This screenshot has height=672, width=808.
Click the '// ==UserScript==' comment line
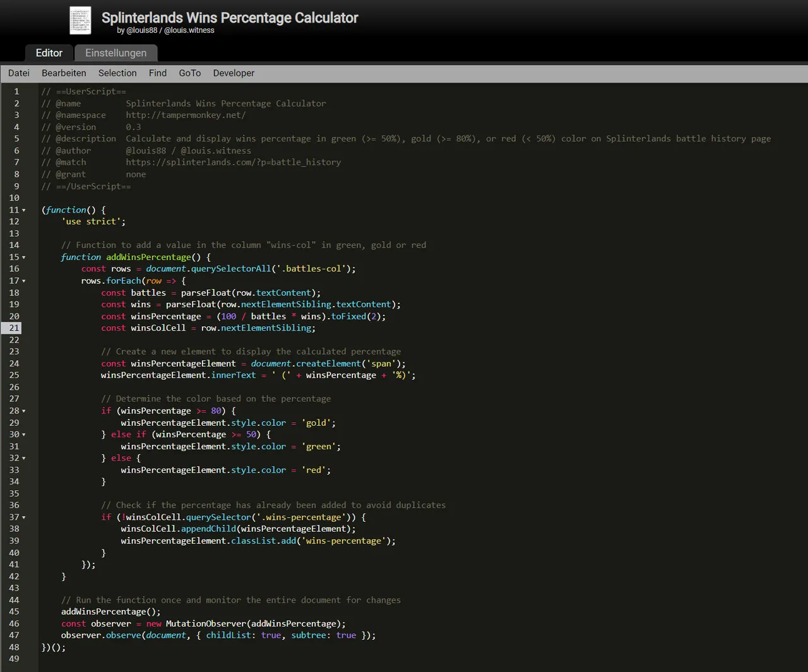[84, 91]
